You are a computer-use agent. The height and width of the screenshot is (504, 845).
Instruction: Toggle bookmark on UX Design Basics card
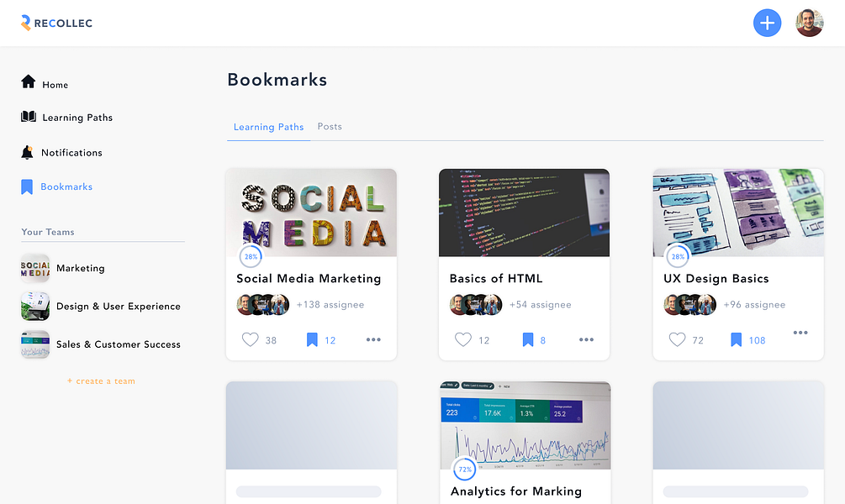coord(736,339)
